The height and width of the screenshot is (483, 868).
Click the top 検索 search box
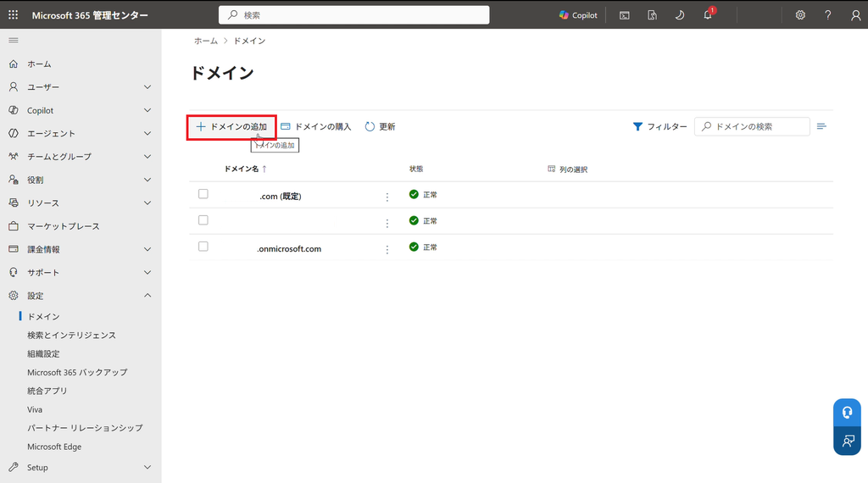(x=353, y=15)
